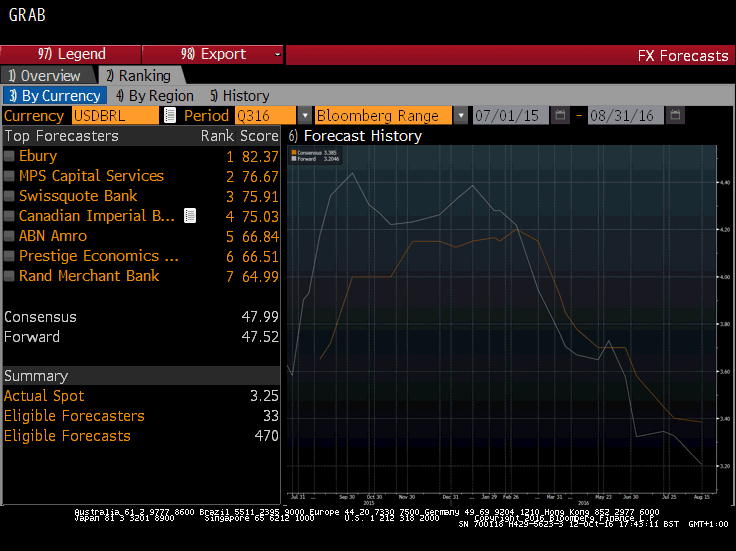Screen dimensions: 736x551
Task: Click the Forward score row
Action: click(141, 337)
